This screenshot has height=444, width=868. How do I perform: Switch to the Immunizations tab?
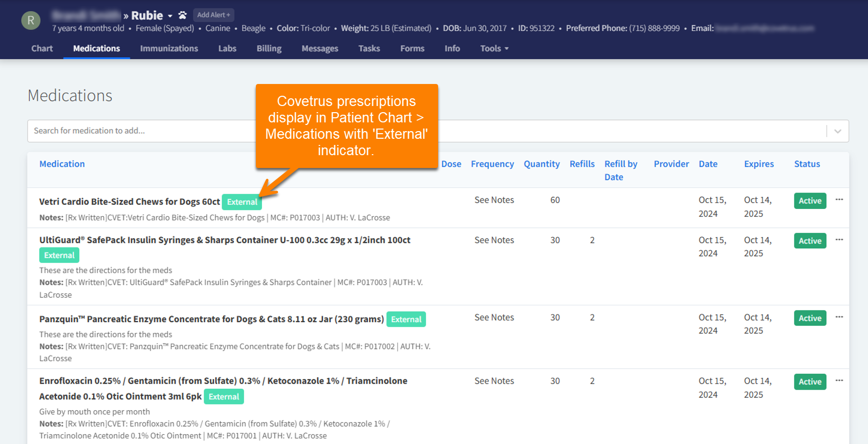169,49
